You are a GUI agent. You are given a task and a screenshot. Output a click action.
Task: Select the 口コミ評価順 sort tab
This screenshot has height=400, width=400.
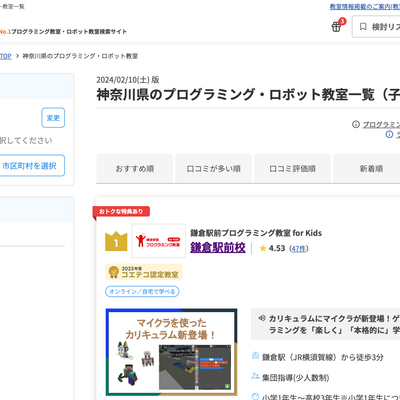click(293, 169)
